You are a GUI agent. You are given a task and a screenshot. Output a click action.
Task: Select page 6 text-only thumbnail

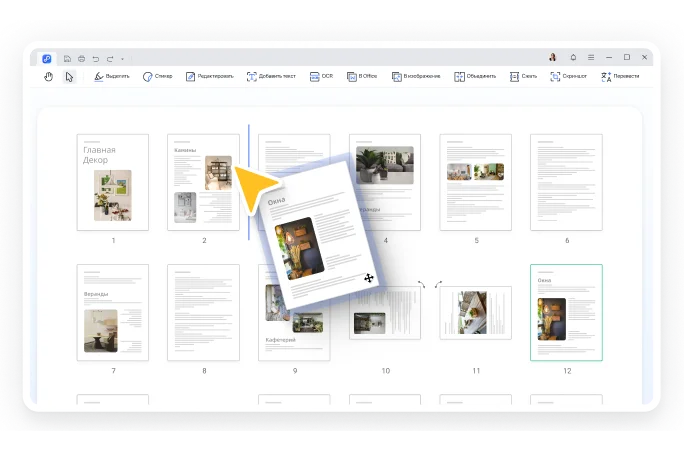pyautogui.click(x=566, y=182)
